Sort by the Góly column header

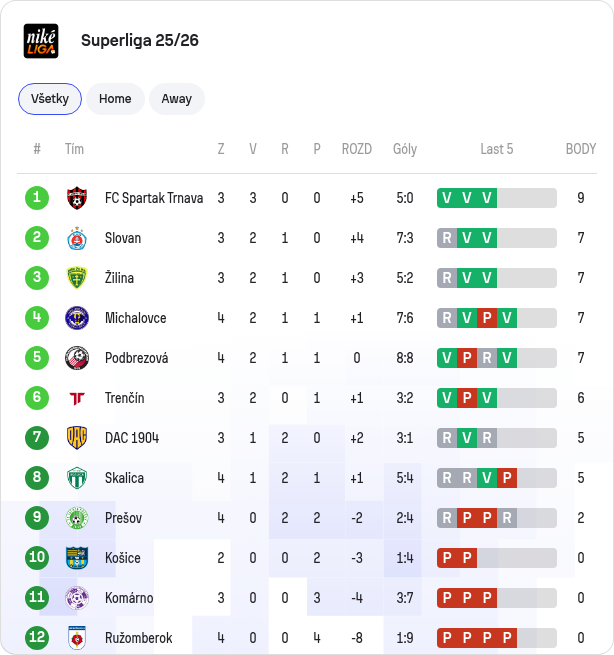[x=405, y=149]
